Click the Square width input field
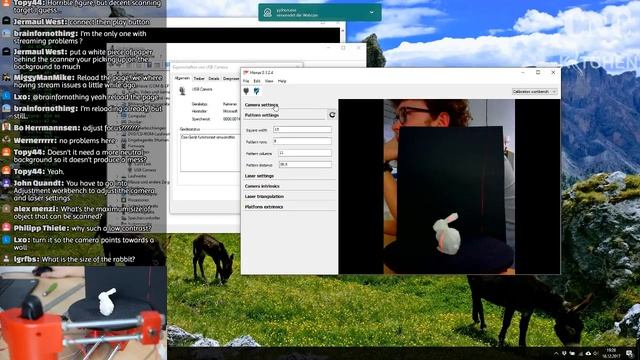 [x=302, y=130]
